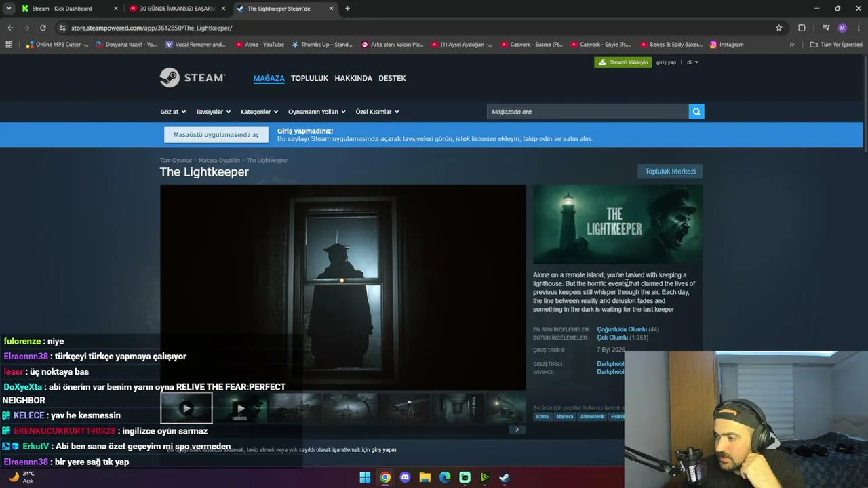
Task: Open the Online MP3 Cutter bookmark
Action: 57,45
